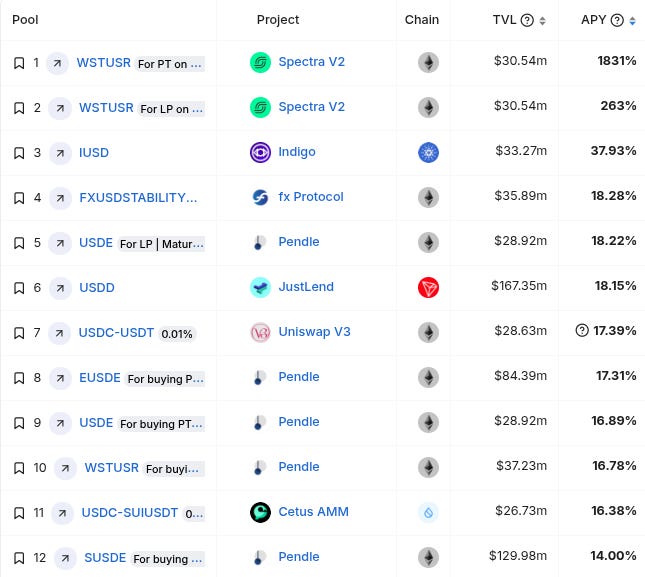Click Spectra V2 logo in row 1
Viewport: 645px width, 577px height.
(x=260, y=63)
